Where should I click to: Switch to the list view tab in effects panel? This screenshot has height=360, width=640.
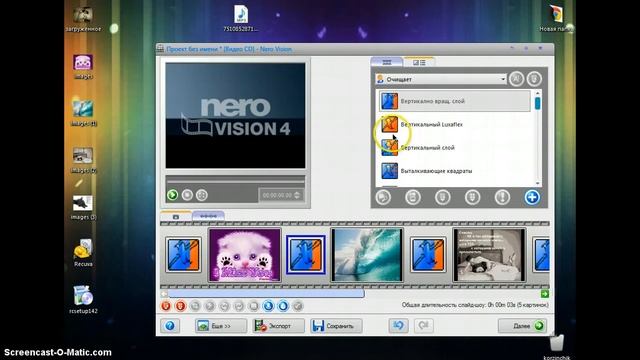tap(419, 62)
